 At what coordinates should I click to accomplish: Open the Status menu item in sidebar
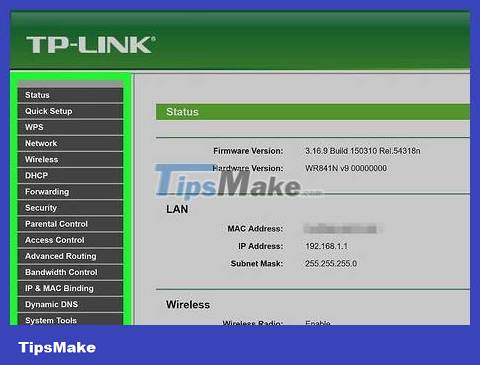(70, 95)
